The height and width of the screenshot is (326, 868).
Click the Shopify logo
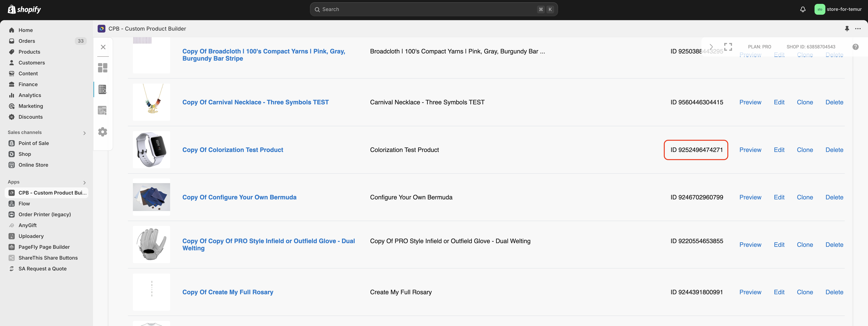click(x=24, y=9)
